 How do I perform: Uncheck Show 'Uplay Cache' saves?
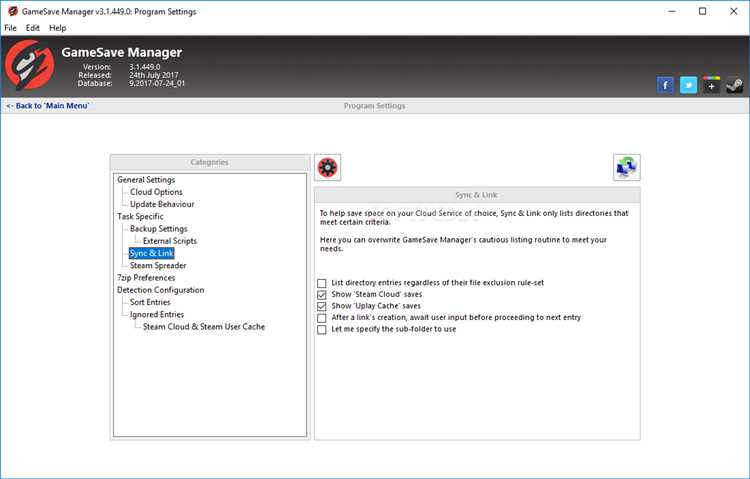click(x=322, y=306)
